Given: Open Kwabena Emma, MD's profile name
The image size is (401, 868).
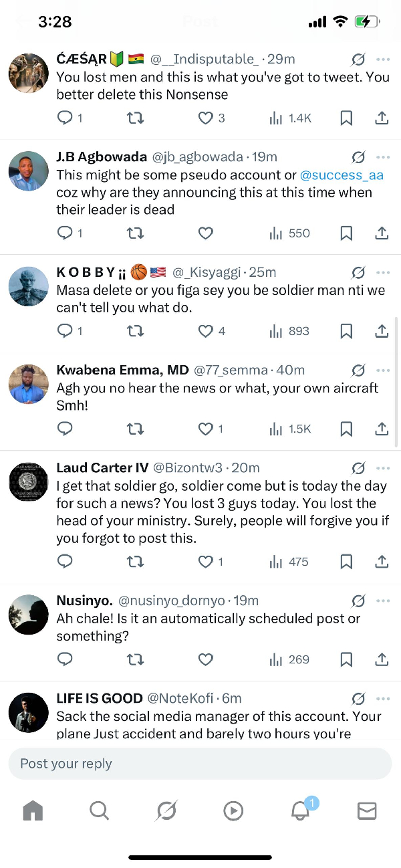Looking at the screenshot, I should point(122,370).
